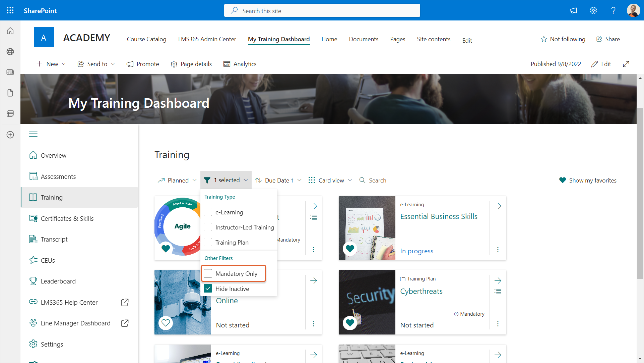This screenshot has width=644, height=363.
Task: Go to Course Catalog navigation tab
Action: (146, 39)
